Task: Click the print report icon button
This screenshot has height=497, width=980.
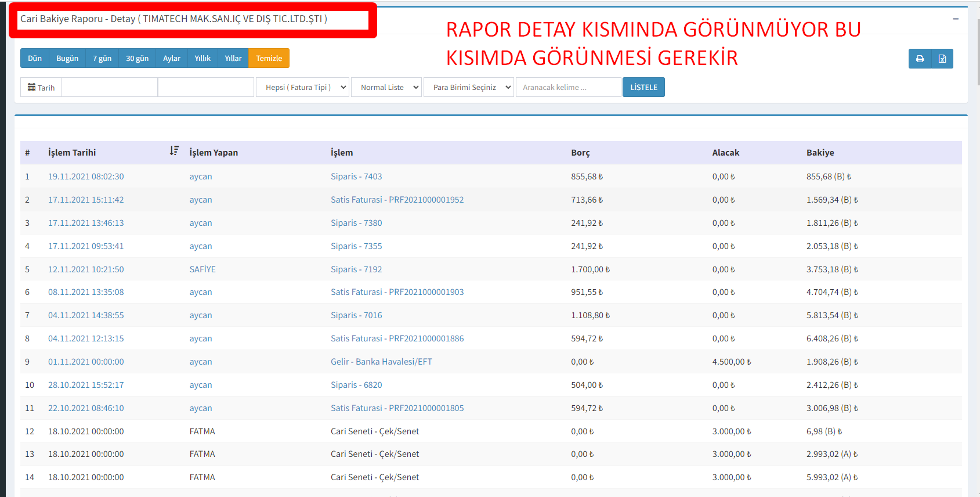Action: [x=920, y=59]
